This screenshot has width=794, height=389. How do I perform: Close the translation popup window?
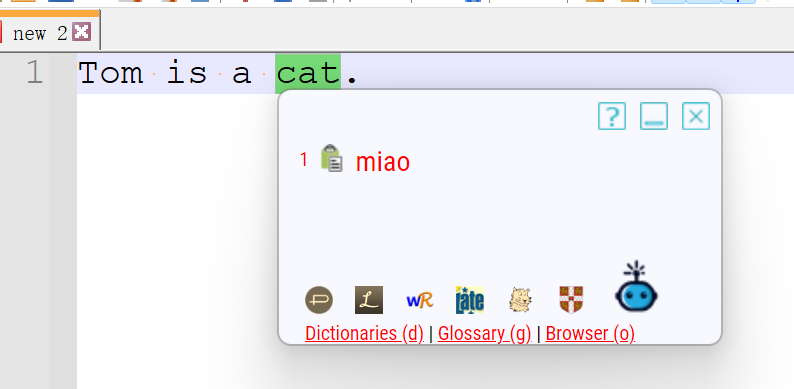[x=696, y=116]
